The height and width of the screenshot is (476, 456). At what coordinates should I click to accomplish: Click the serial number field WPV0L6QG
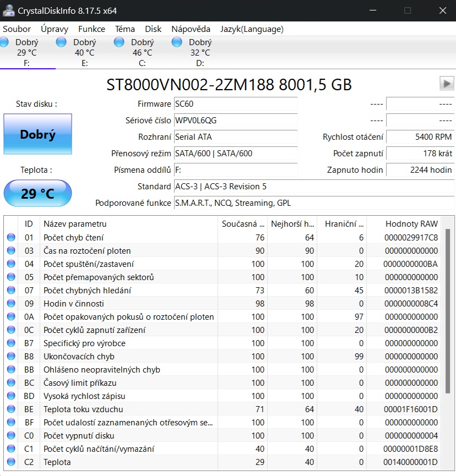click(235, 121)
